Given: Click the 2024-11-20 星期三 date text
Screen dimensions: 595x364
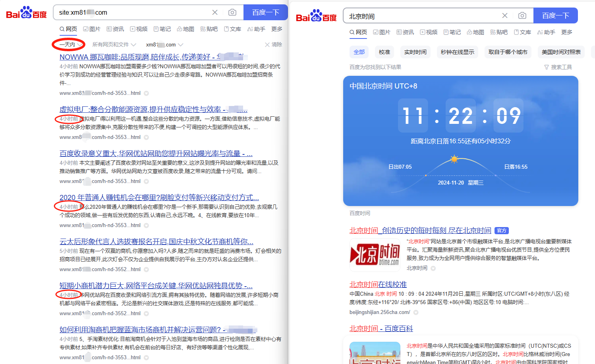Looking at the screenshot, I should point(461,183).
